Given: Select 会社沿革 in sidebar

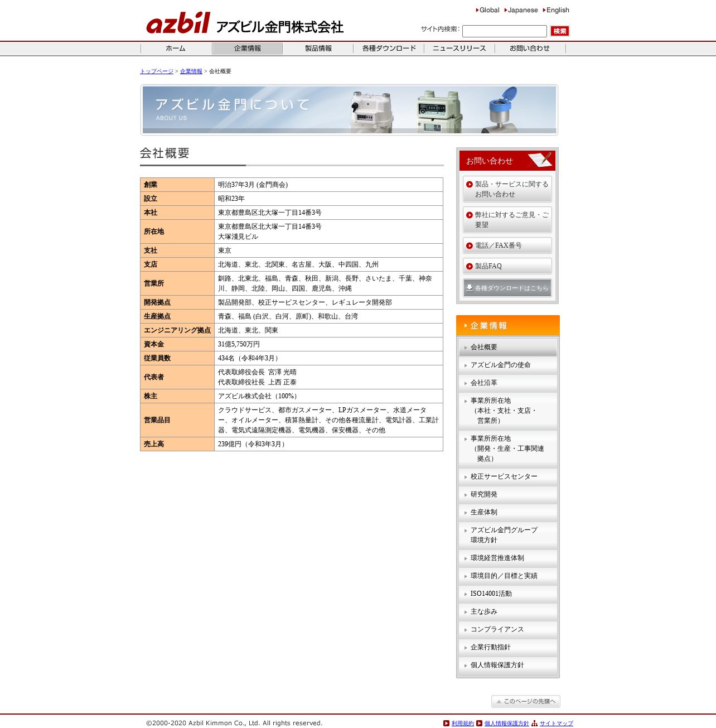Looking at the screenshot, I should (x=508, y=383).
